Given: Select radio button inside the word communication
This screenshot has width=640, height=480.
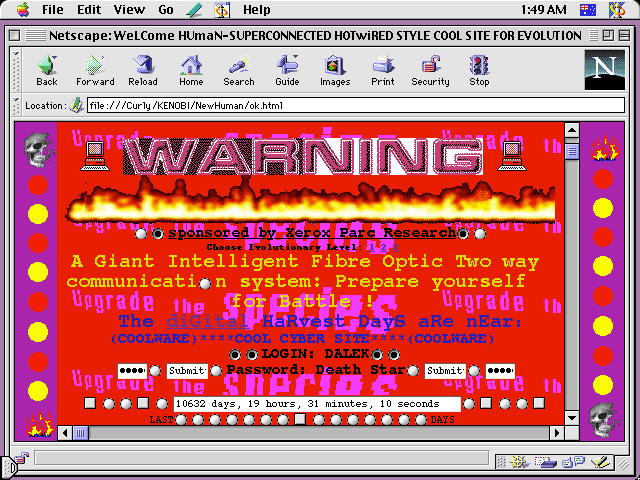Looking at the screenshot, I should [205, 283].
